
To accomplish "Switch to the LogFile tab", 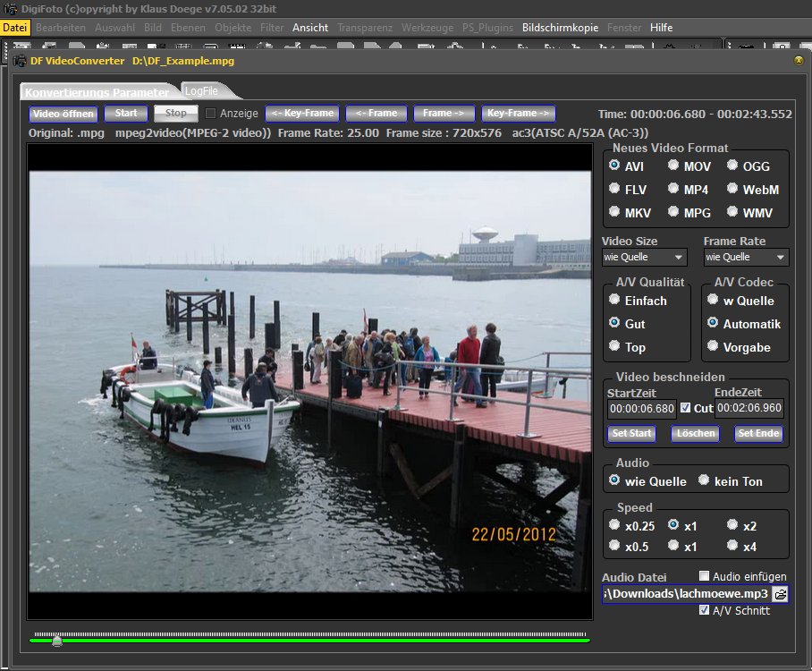I will (202, 90).
